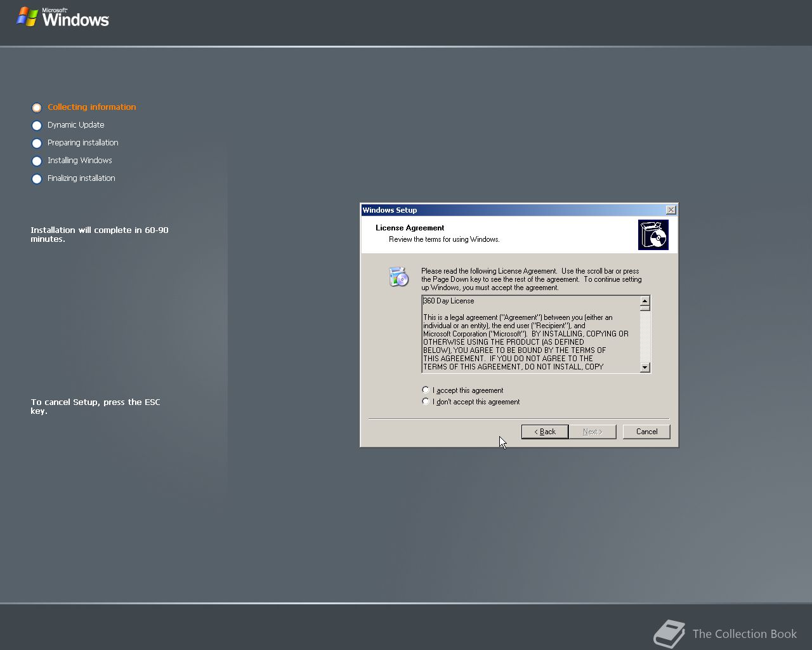Click the "Finalizing installation" step label
This screenshot has height=650, width=812.
[x=81, y=178]
